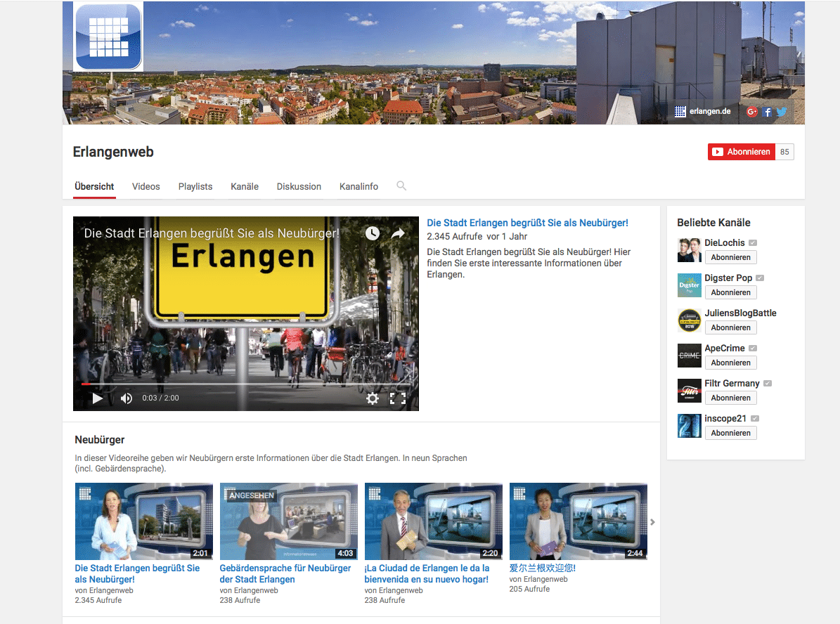Open Gebärdensprache für Neubürger title link

pos(285,573)
